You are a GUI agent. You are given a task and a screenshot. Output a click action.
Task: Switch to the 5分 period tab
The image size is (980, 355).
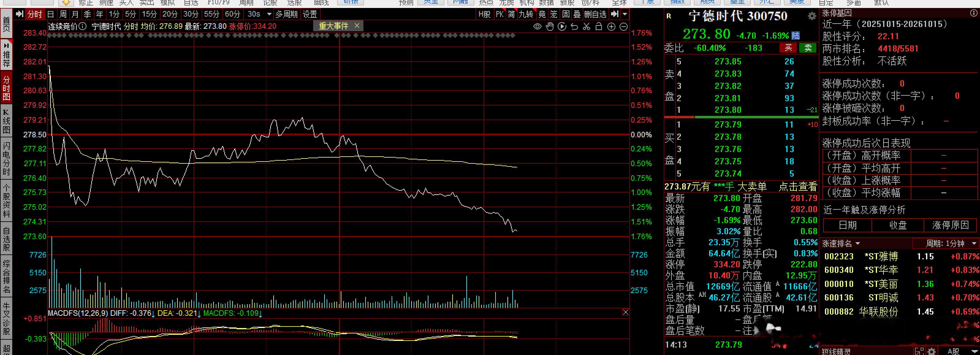click(130, 14)
